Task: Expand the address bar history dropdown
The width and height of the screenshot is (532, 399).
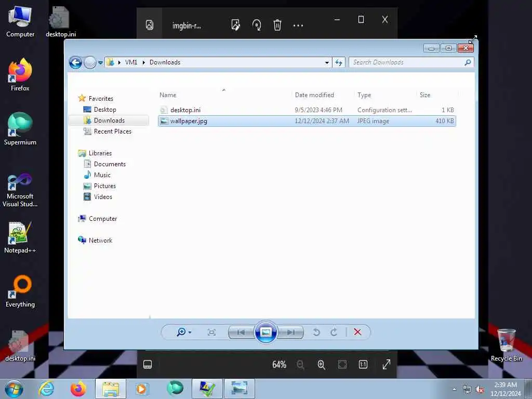Action: tap(327, 62)
